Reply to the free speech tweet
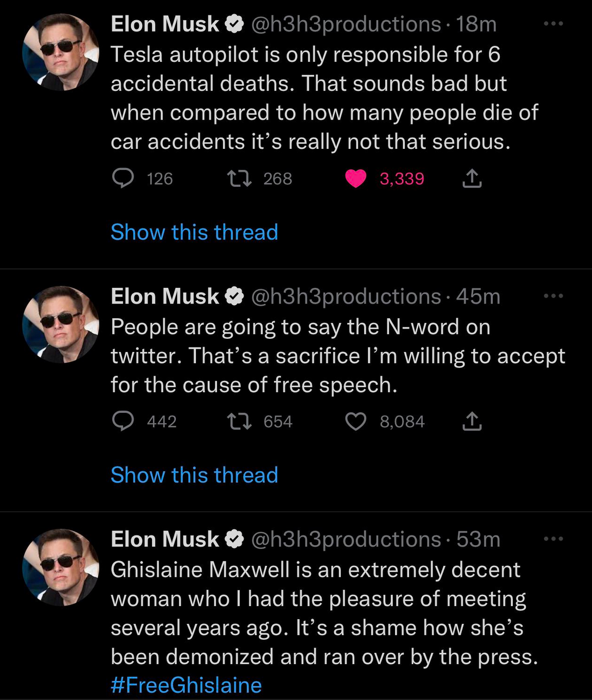Image resolution: width=592 pixels, height=700 pixels. pyautogui.click(x=123, y=421)
